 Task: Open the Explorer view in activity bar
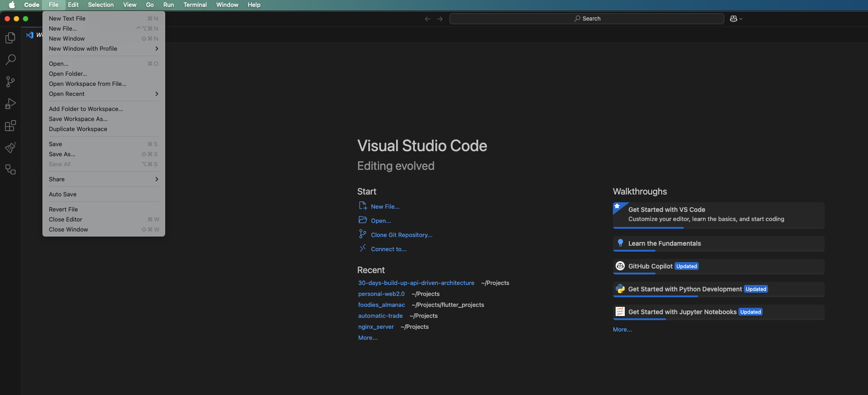tap(10, 38)
